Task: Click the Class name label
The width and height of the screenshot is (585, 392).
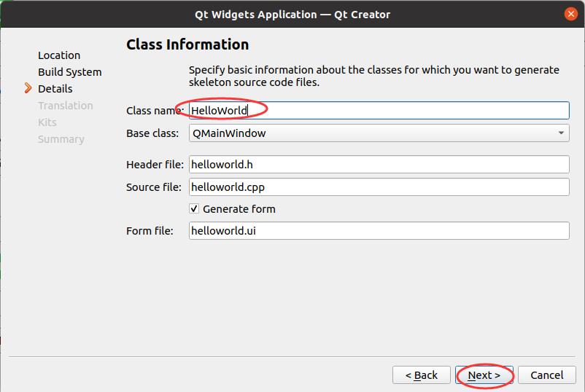Action: click(x=155, y=111)
